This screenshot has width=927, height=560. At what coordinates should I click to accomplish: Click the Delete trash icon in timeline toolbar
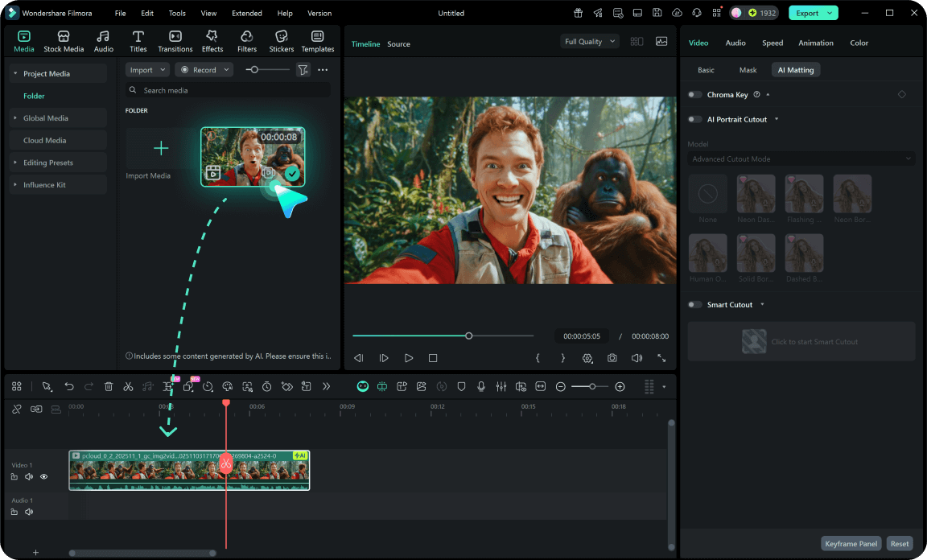109,387
